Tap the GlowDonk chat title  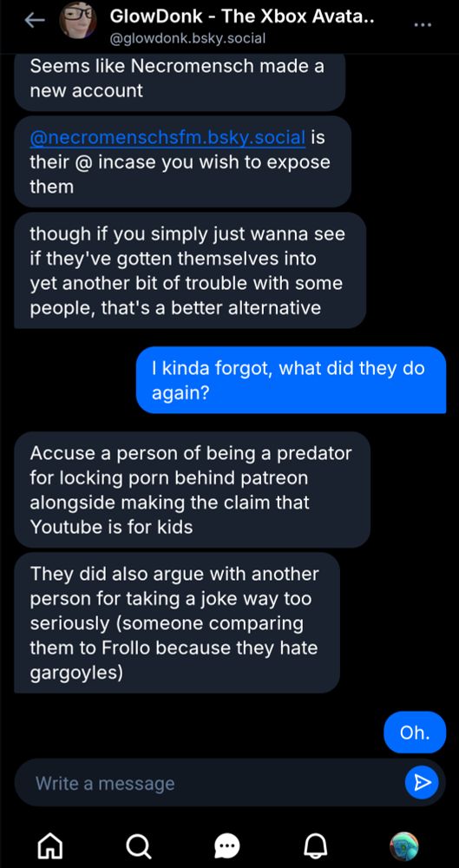242,16
